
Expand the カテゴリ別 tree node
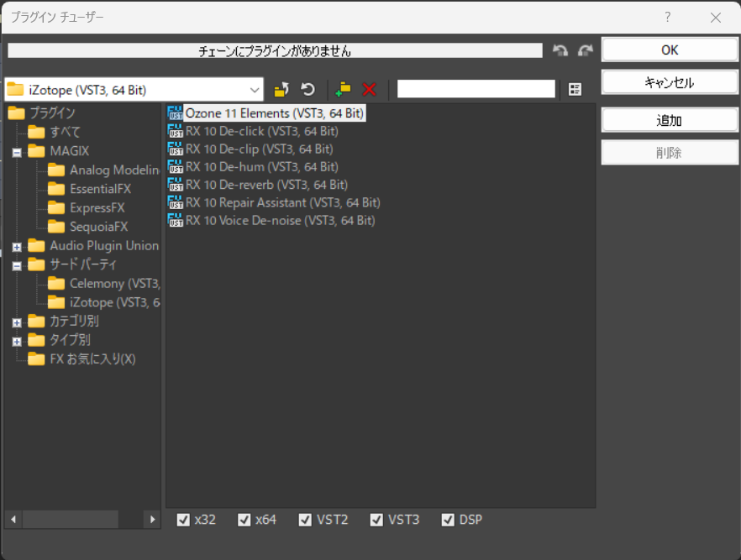(17, 322)
